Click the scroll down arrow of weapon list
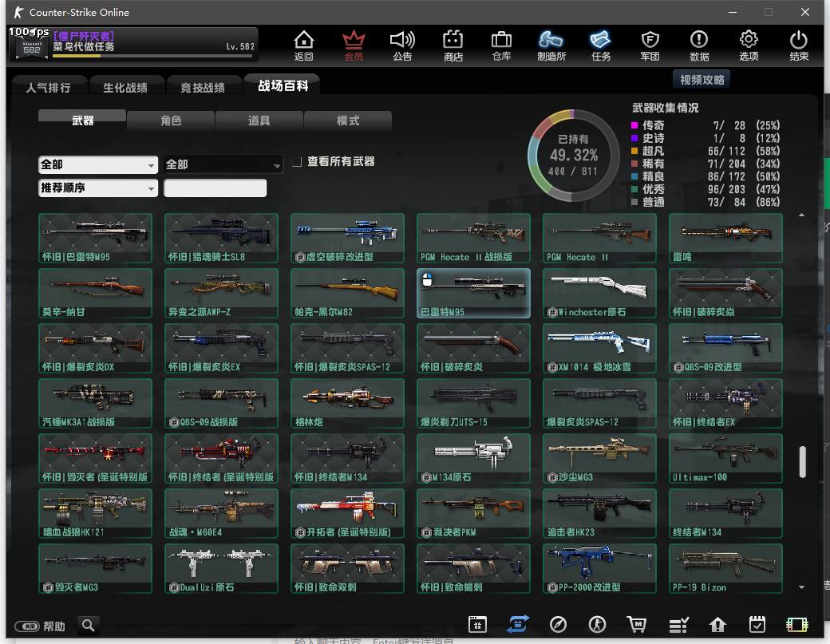The width and height of the screenshot is (830, 644). (x=801, y=587)
